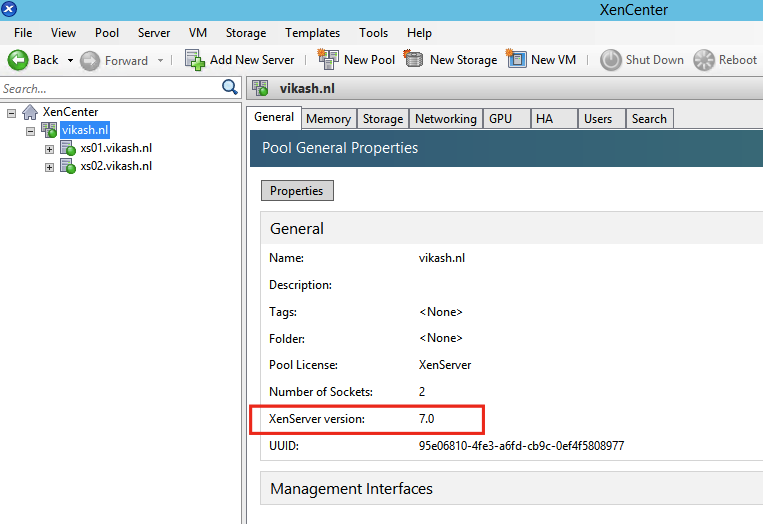Click the General section header
The width and height of the screenshot is (763, 524).
pos(512,228)
